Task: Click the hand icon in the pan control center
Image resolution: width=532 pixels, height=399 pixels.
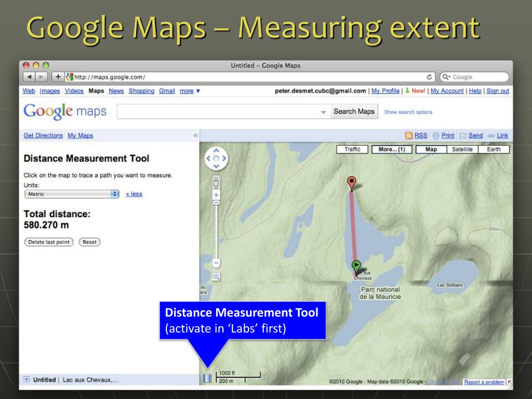Action: point(216,158)
